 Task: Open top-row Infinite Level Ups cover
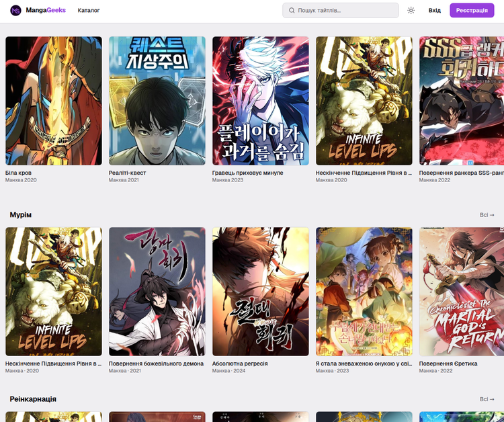click(x=364, y=101)
